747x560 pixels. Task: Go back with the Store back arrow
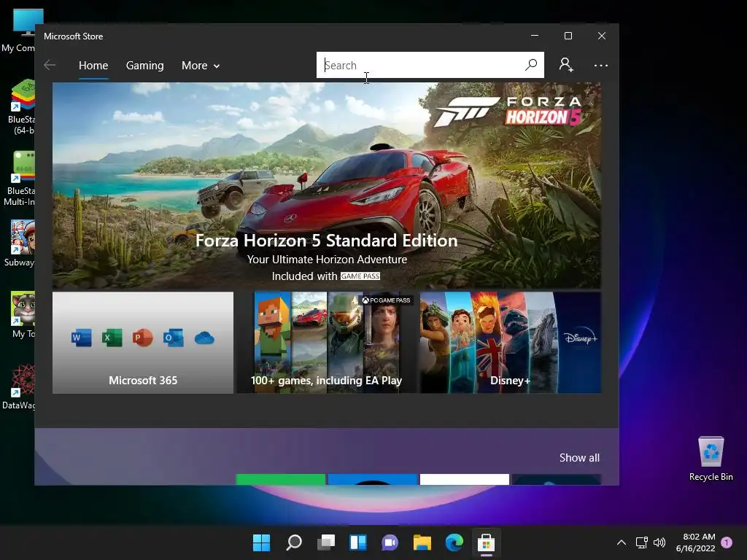point(50,65)
